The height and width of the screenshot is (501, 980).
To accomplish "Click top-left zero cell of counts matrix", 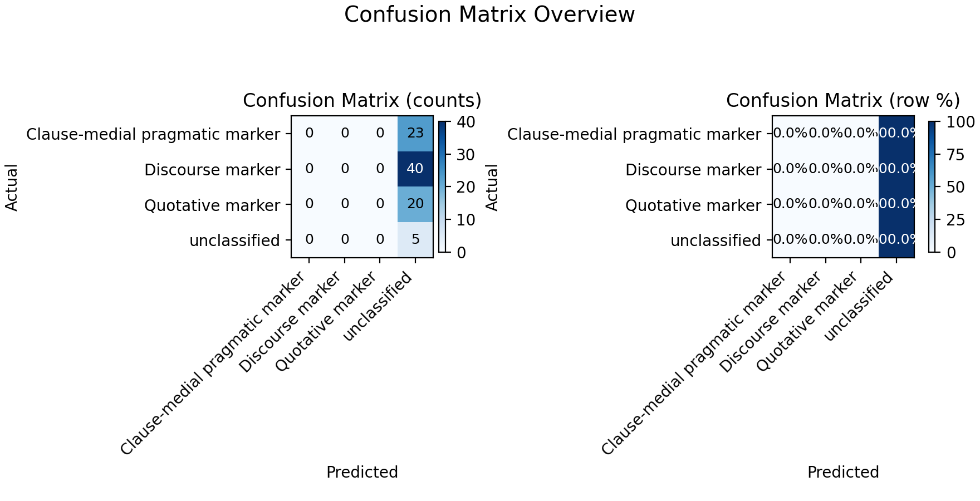I will pos(309,134).
